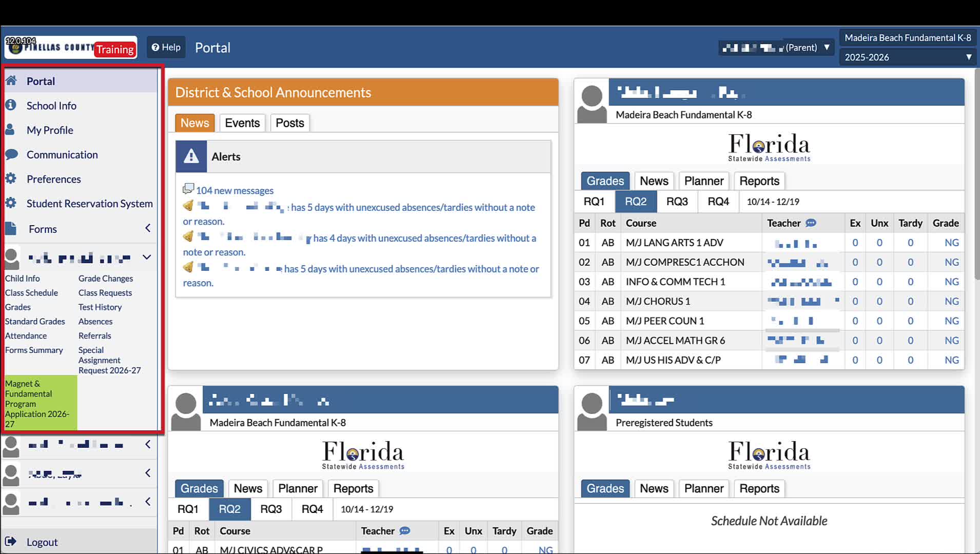Viewport: 980px width, 554px height.
Task: Expand the Forms sidebar section
Action: tap(148, 228)
